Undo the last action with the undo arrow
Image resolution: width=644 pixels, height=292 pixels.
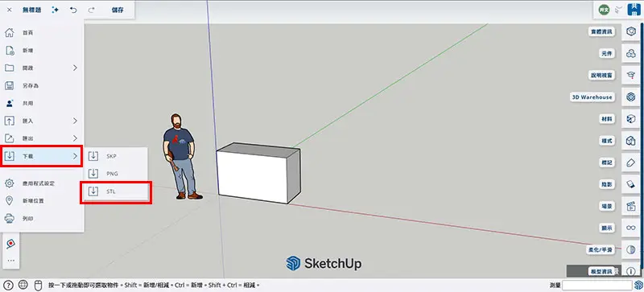73,10
